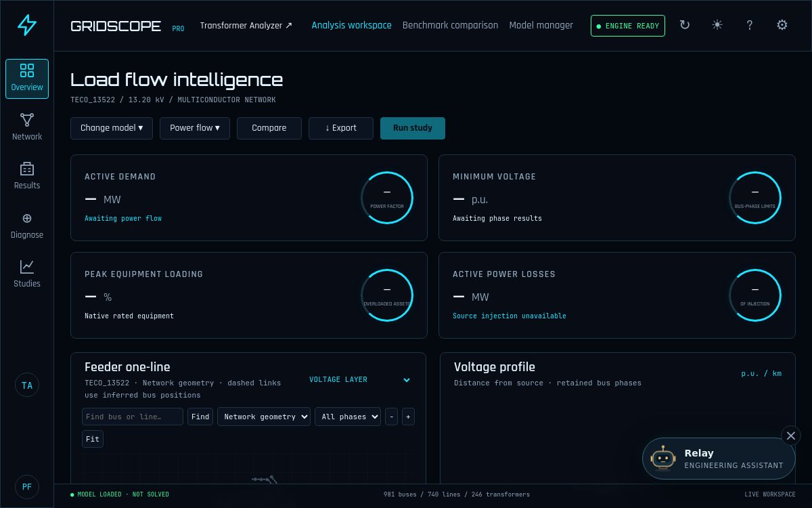Viewport: 812px width, 508px height.
Task: Open help via question mark icon
Action: 750,25
